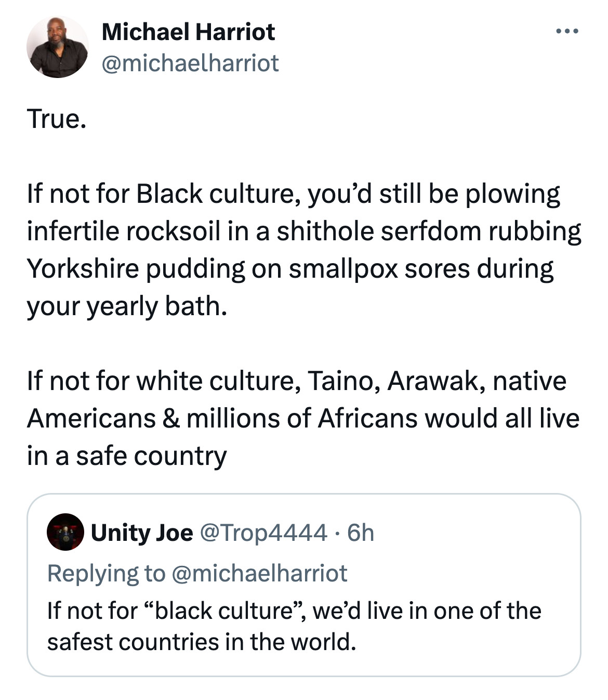Click the words "yearly bath"
The height and width of the screenshot is (700, 608).
[157, 306]
